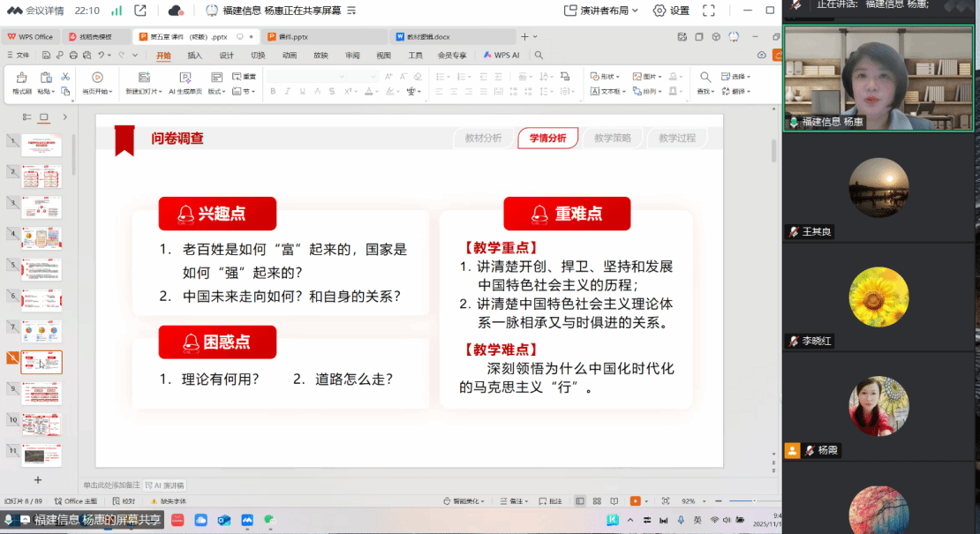Toggle underline formatting
Screen dimensions: 980x534
click(x=303, y=91)
